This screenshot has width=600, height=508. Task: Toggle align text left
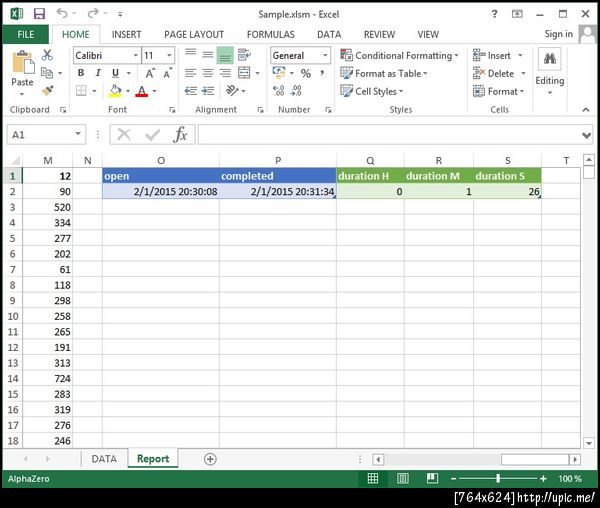(x=191, y=73)
